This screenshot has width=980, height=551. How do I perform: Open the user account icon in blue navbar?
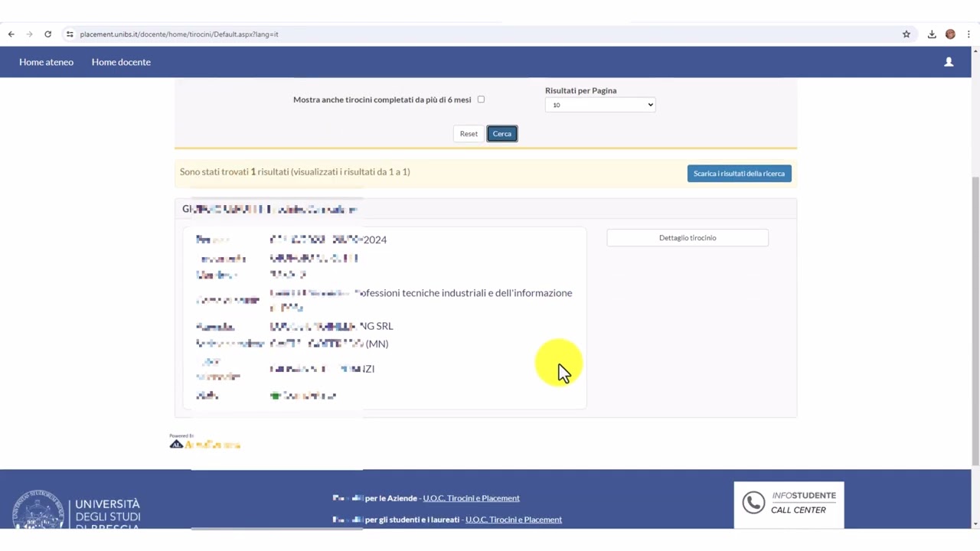click(x=949, y=62)
